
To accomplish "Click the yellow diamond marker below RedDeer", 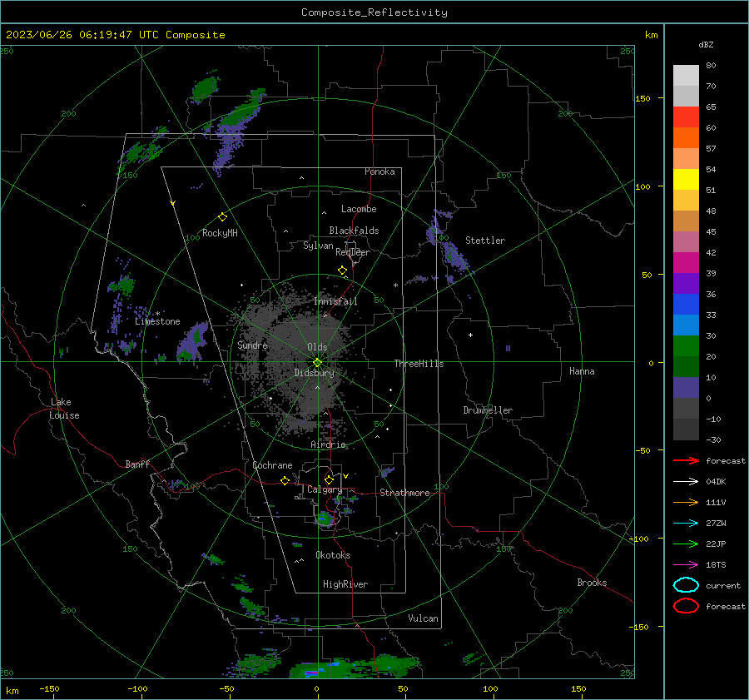I will coord(342,271).
